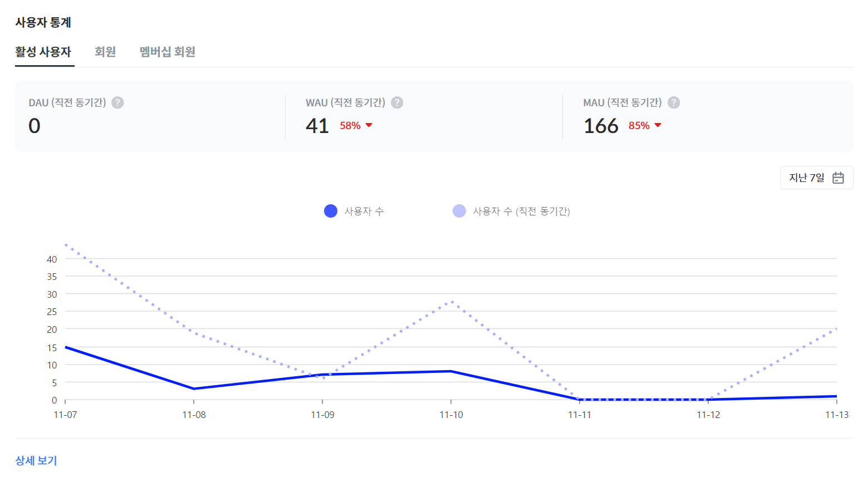868x487 pixels.
Task: Open the 상세 보기 link
Action: tap(36, 460)
